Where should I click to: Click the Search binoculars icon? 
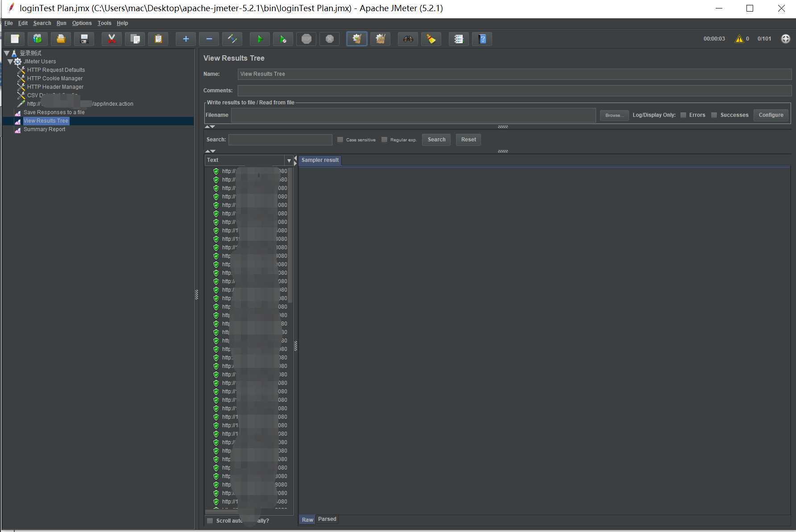tap(408, 39)
